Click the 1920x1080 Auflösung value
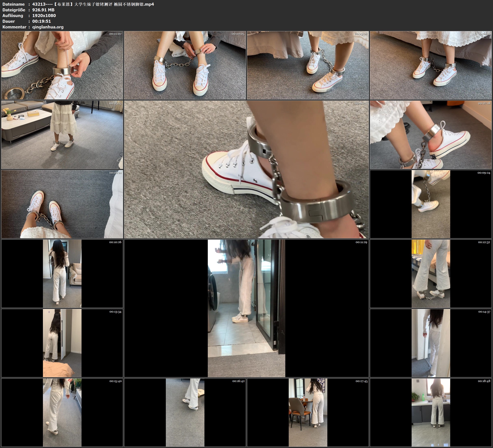This screenshot has width=493, height=448. [44, 15]
